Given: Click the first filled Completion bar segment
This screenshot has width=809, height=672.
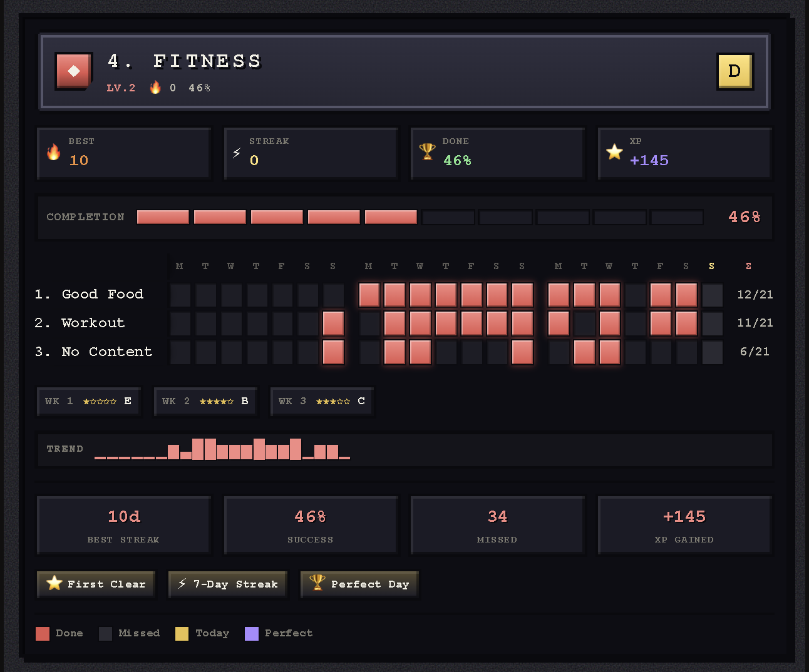Looking at the screenshot, I should (163, 217).
